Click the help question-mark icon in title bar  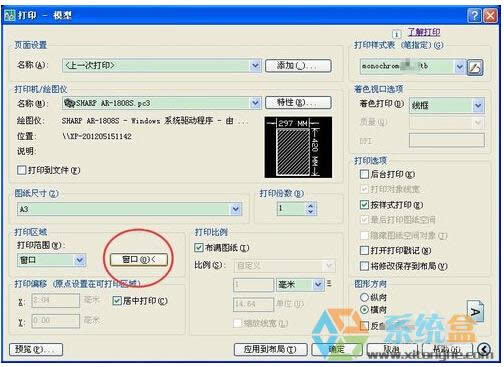click(474, 15)
